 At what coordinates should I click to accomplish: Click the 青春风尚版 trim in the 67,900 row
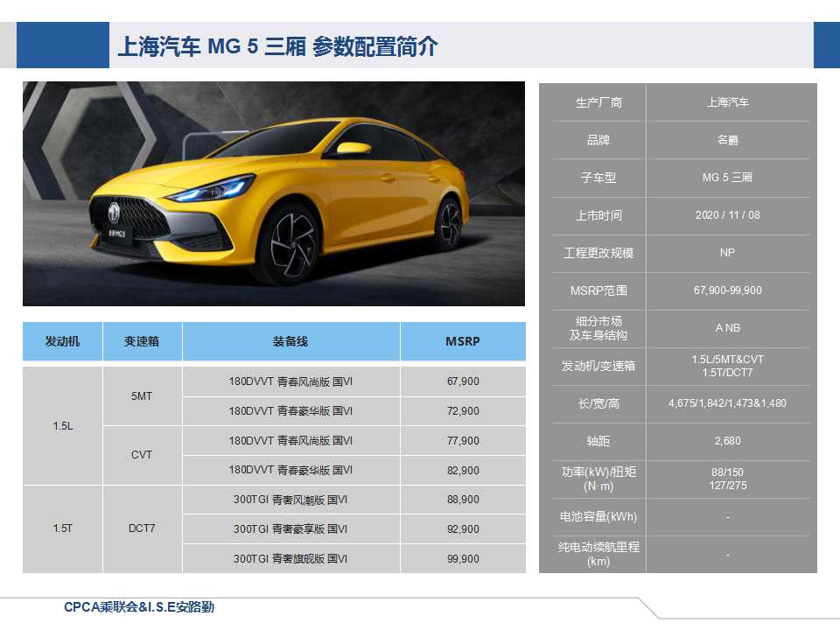(290, 381)
